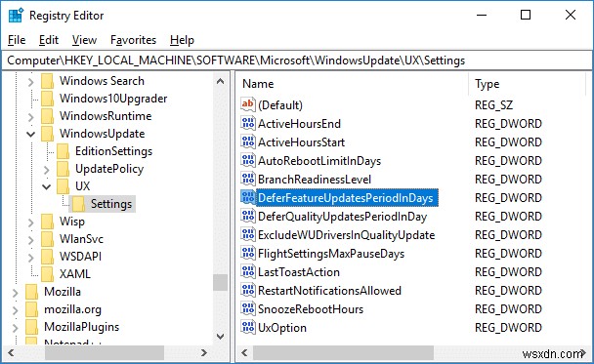This screenshot has height=364, width=594.
Task: Click tree pane scroll right arrow
Action: 204,353
